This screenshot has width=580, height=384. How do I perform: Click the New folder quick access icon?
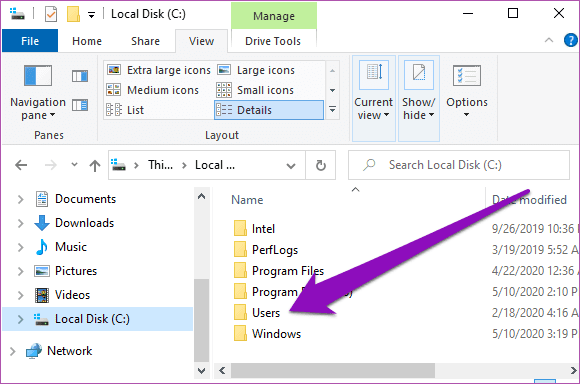(73, 14)
